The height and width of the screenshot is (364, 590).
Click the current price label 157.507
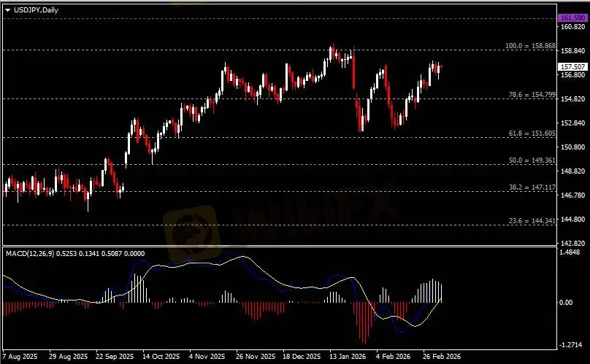pos(572,67)
